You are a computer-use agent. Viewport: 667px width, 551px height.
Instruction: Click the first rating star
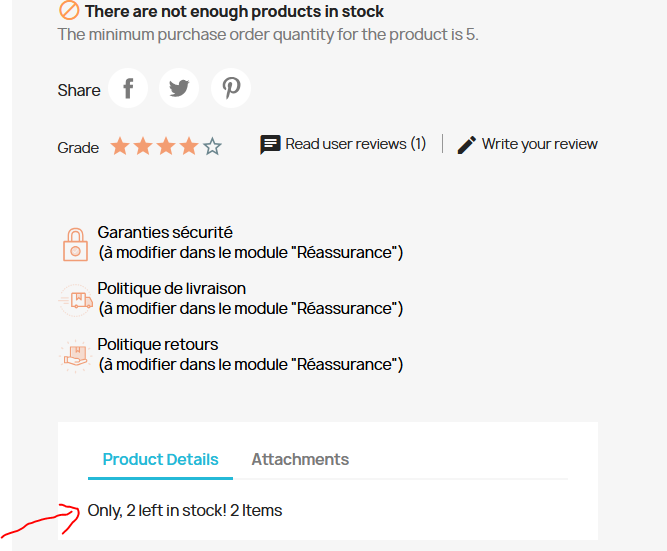(x=120, y=147)
